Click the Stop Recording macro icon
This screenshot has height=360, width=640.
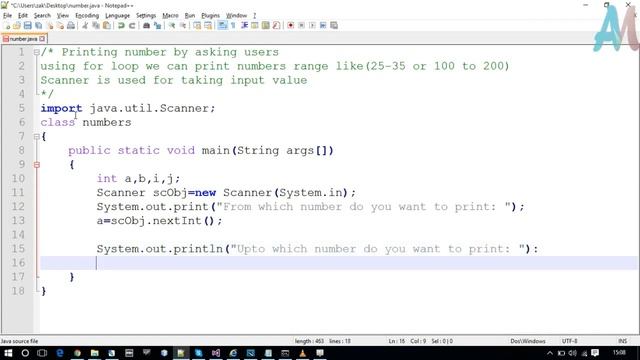(301, 25)
